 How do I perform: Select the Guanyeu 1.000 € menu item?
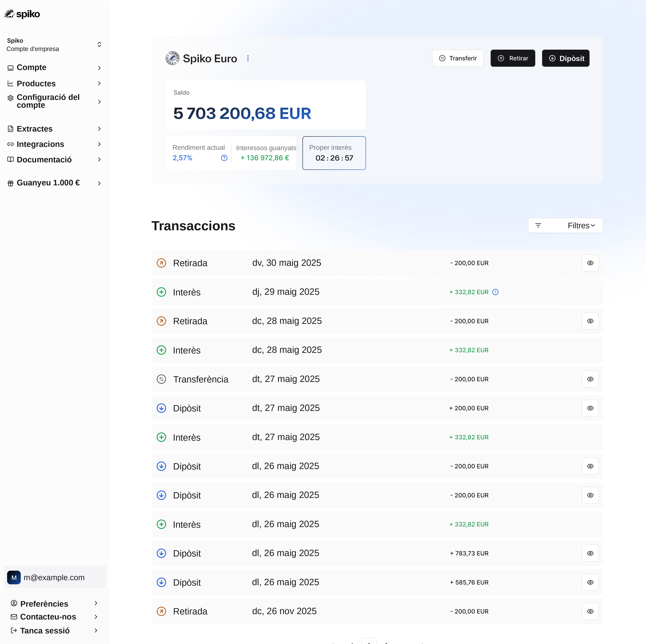[55, 183]
